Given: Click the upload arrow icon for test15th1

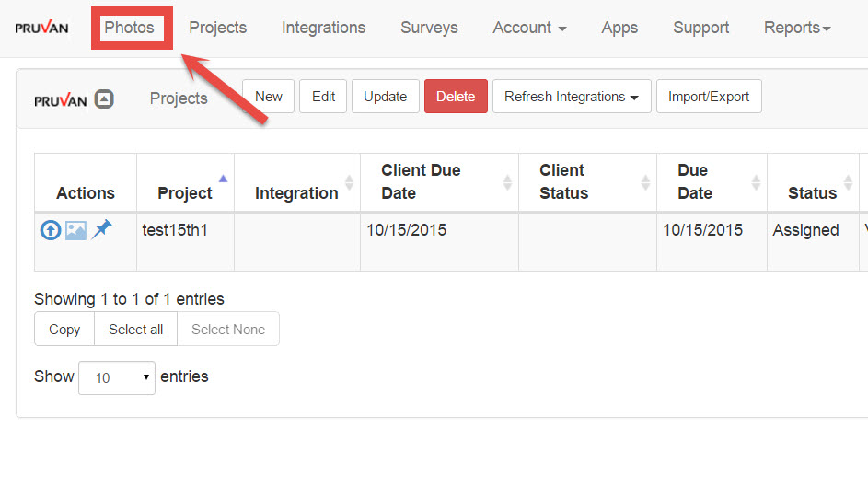Looking at the screenshot, I should (50, 230).
